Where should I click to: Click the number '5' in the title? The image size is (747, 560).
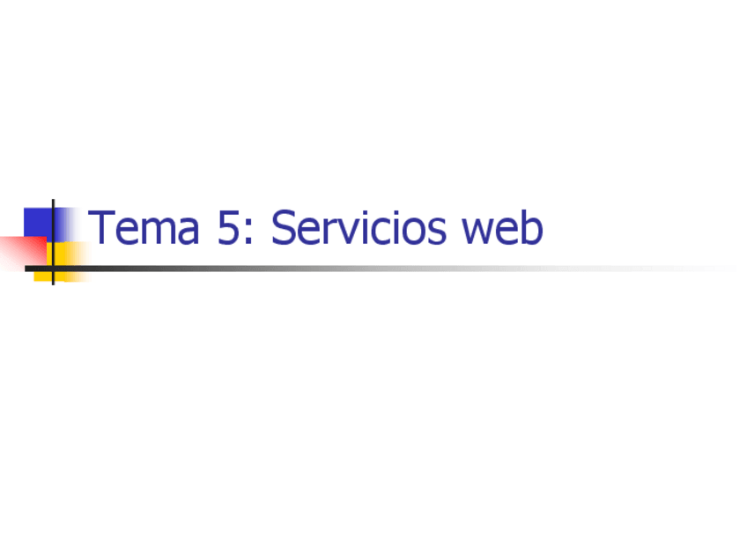coord(228,228)
